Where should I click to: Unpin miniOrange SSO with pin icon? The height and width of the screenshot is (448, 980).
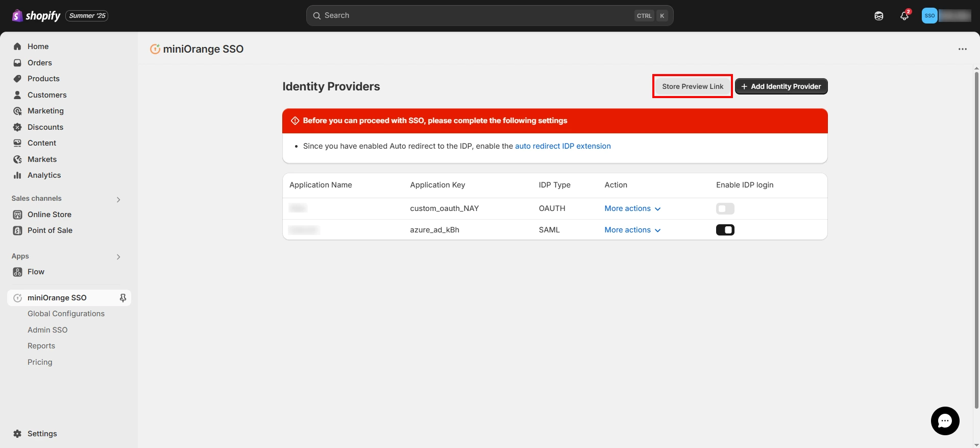point(123,298)
